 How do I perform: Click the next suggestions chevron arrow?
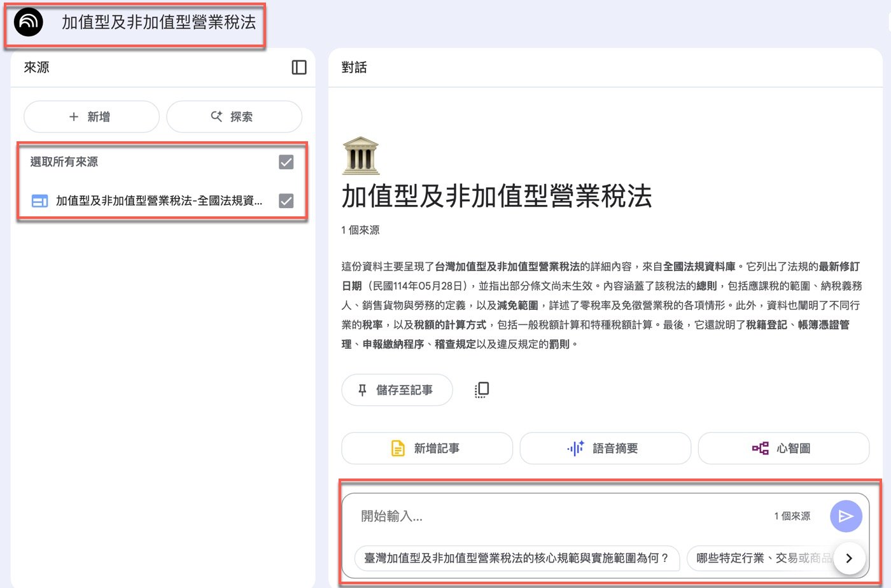coord(849,558)
